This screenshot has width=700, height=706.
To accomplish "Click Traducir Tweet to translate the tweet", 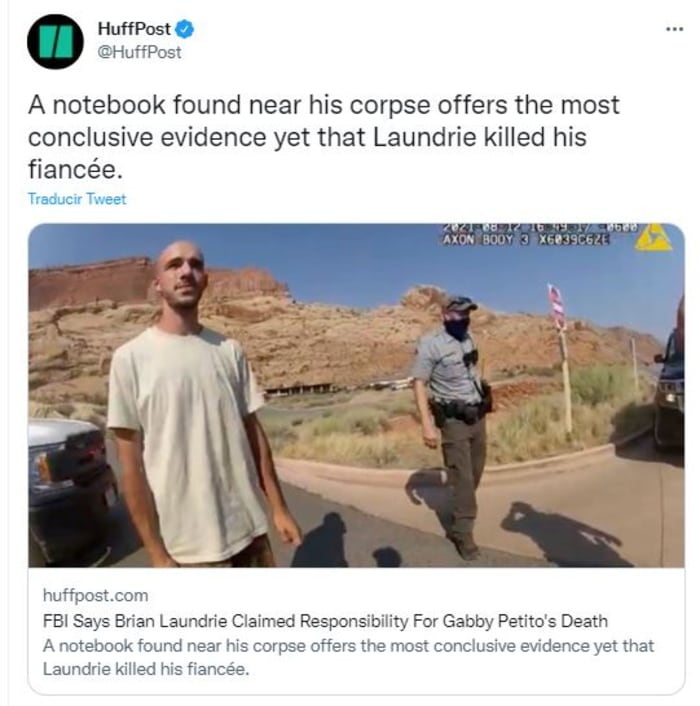I will [77, 199].
